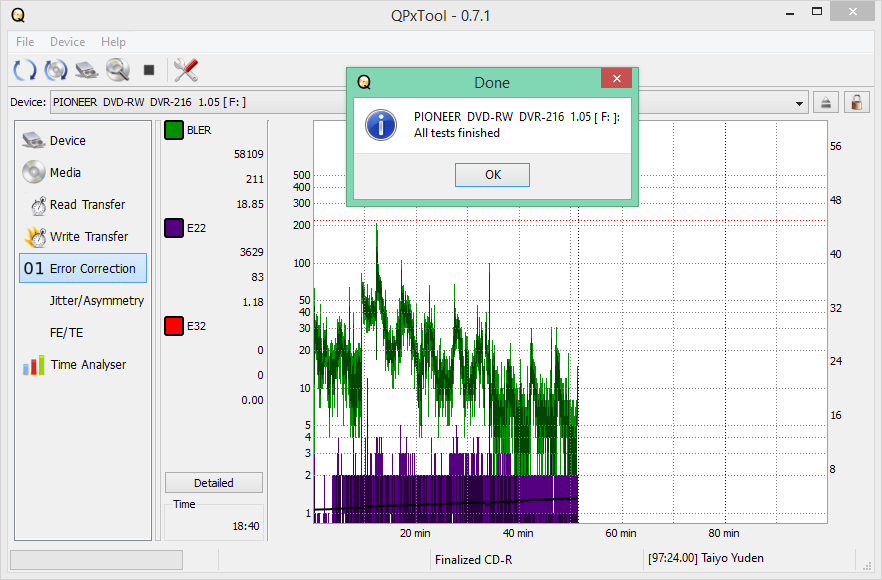Image resolution: width=882 pixels, height=580 pixels.
Task: Open the Time Analyser page
Action: click(x=83, y=365)
